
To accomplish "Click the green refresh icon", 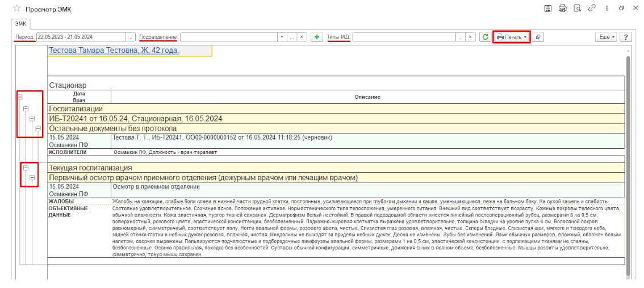I will (x=485, y=37).
